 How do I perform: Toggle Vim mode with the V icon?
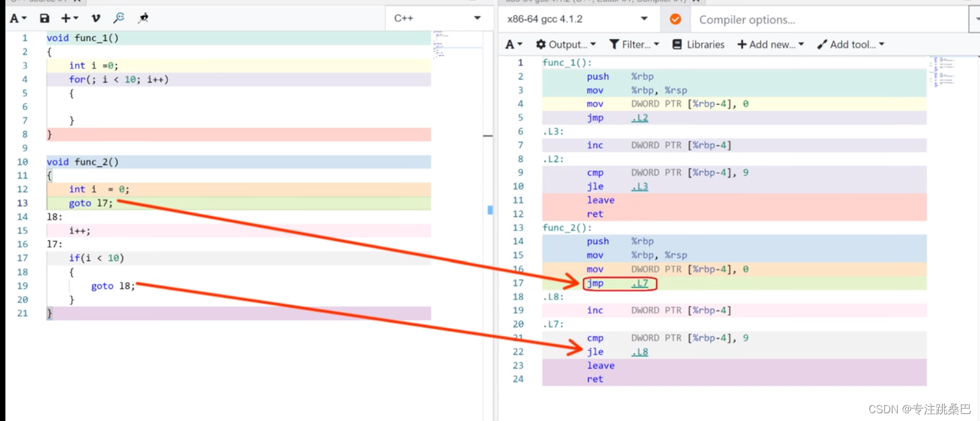pyautogui.click(x=96, y=19)
